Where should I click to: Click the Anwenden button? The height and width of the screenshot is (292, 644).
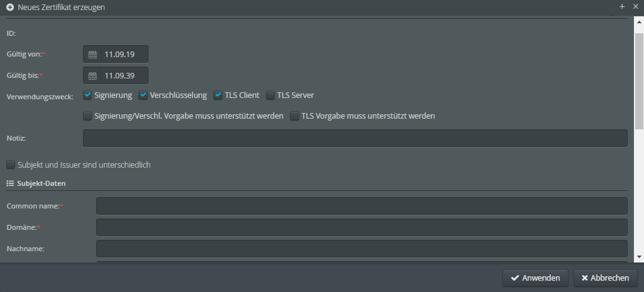[535, 278]
